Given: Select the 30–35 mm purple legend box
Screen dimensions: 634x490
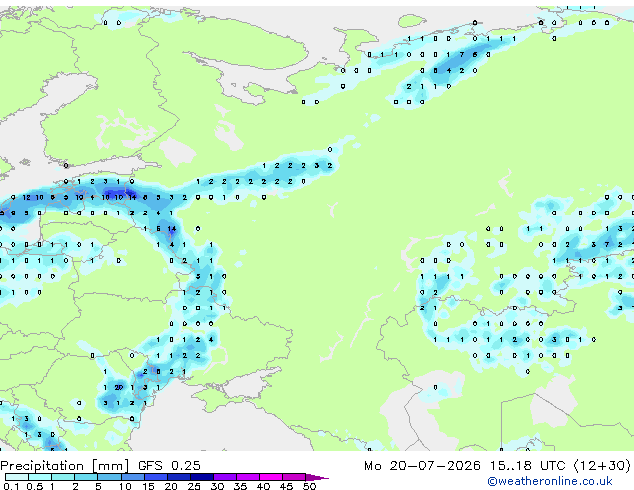Looking at the screenshot, I should point(225,477).
